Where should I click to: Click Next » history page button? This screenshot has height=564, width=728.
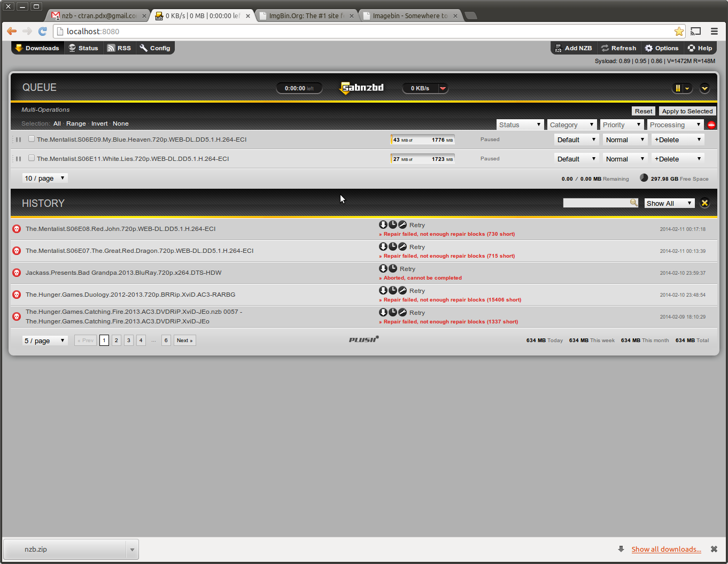[x=185, y=341]
